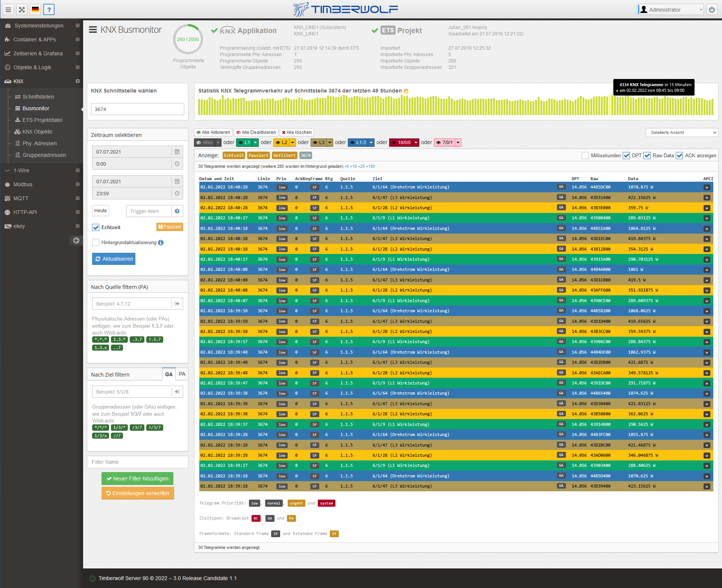Toggle visibility of L2 filter
The height and width of the screenshot is (588, 722).
click(282, 143)
